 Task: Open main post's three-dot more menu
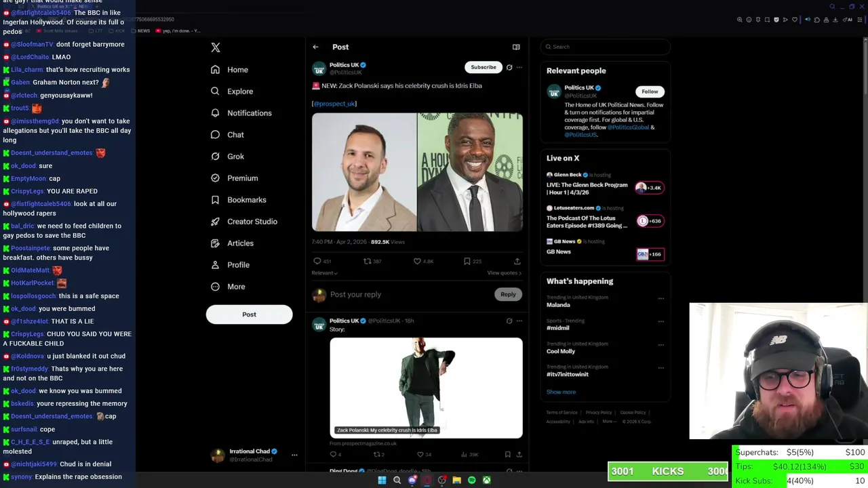tap(519, 67)
